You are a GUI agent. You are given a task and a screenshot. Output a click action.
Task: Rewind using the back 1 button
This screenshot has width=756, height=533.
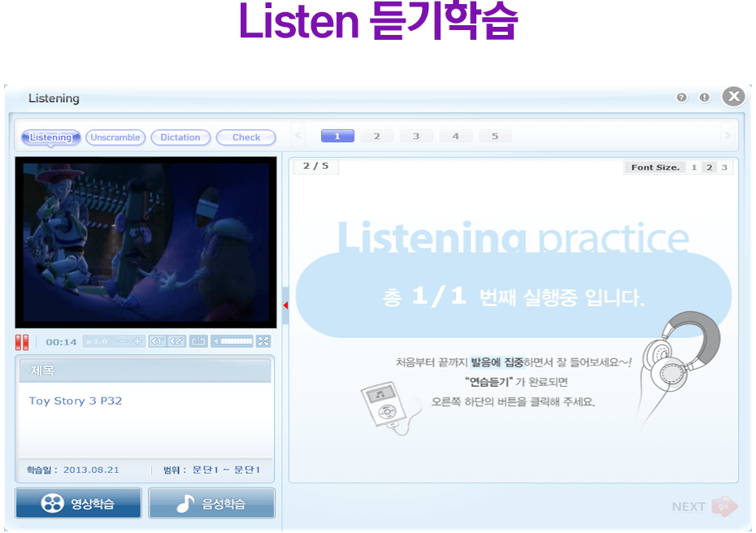(x=158, y=342)
